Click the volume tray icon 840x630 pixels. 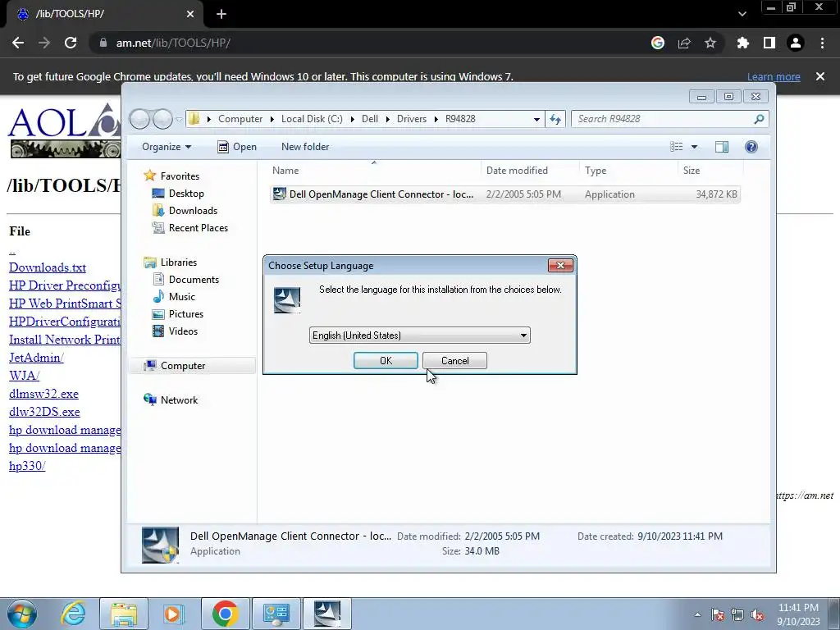coord(757,615)
